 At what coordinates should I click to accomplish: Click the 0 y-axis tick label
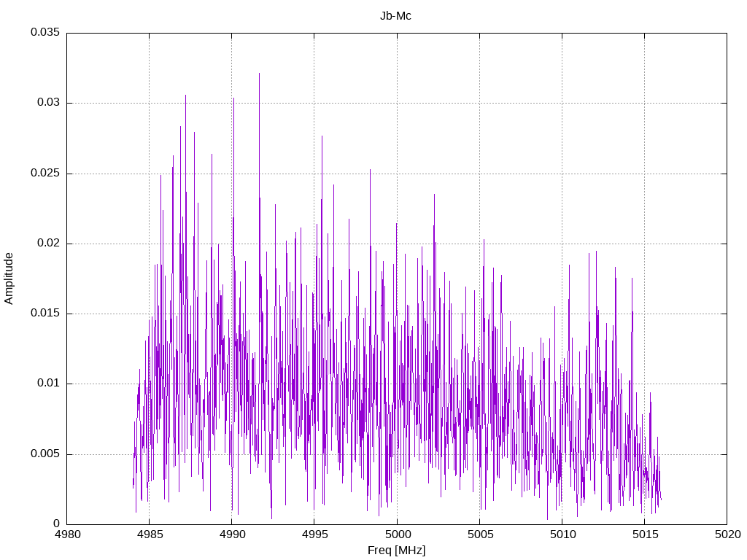[57, 524]
